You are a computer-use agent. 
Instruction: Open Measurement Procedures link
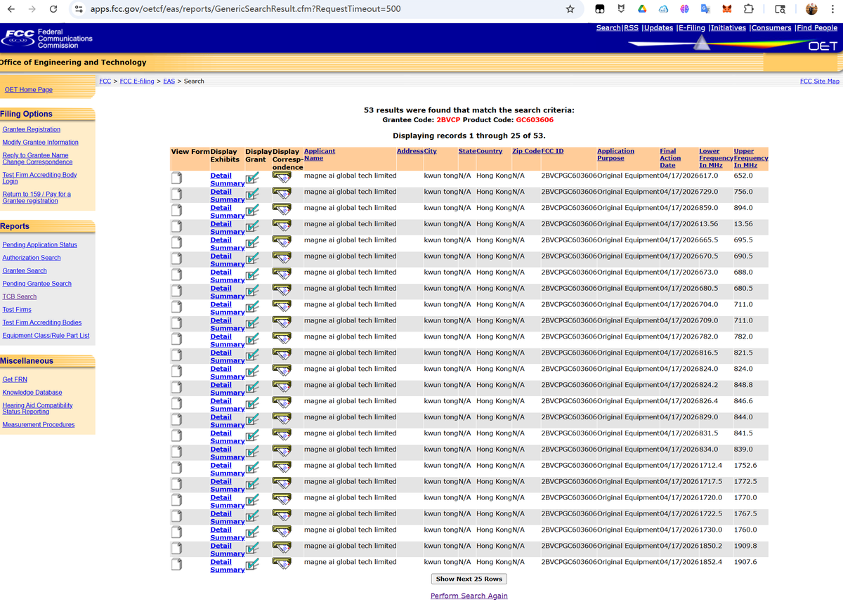(x=39, y=425)
